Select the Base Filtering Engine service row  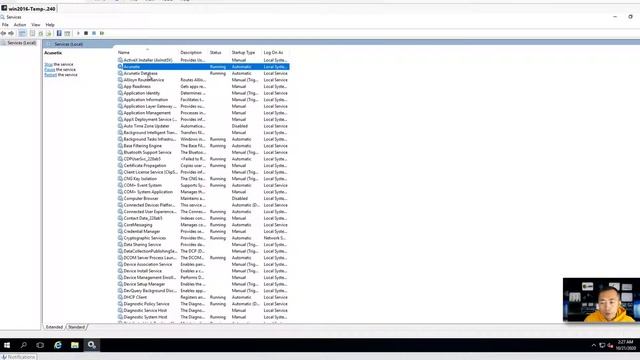pos(203,146)
